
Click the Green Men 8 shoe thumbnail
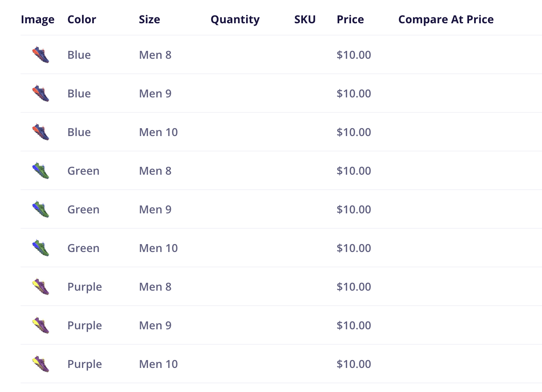(41, 171)
